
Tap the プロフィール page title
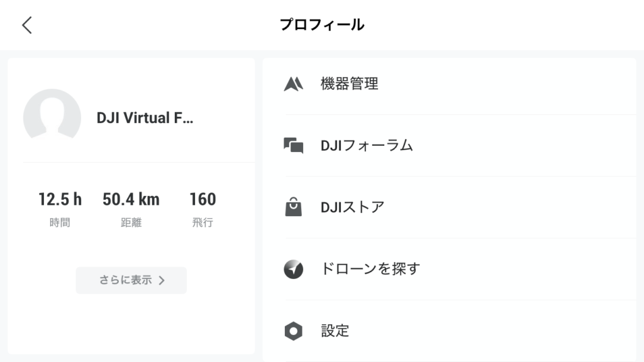click(x=322, y=25)
